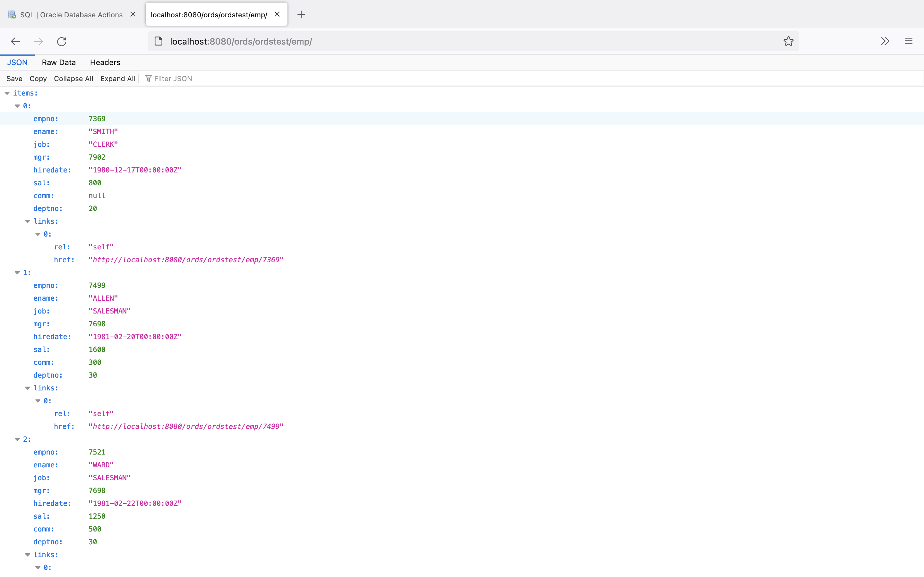
Task: Collapse item 0 in the JSON tree
Action: (17, 106)
